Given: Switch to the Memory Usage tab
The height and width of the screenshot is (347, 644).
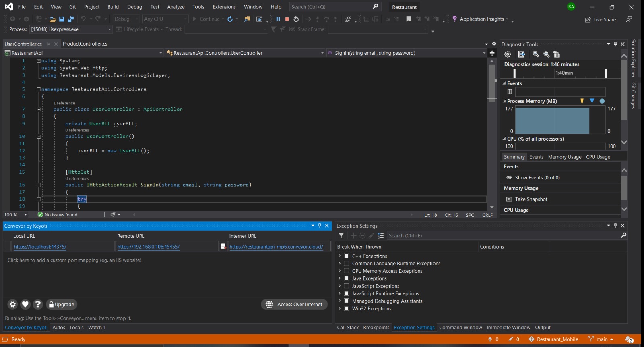Looking at the screenshot, I should coord(565,157).
